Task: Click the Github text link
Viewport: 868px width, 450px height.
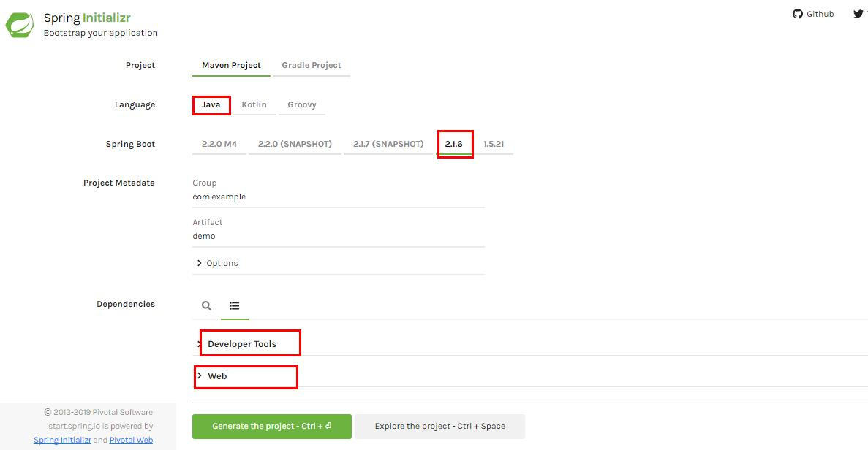Action: tap(820, 14)
